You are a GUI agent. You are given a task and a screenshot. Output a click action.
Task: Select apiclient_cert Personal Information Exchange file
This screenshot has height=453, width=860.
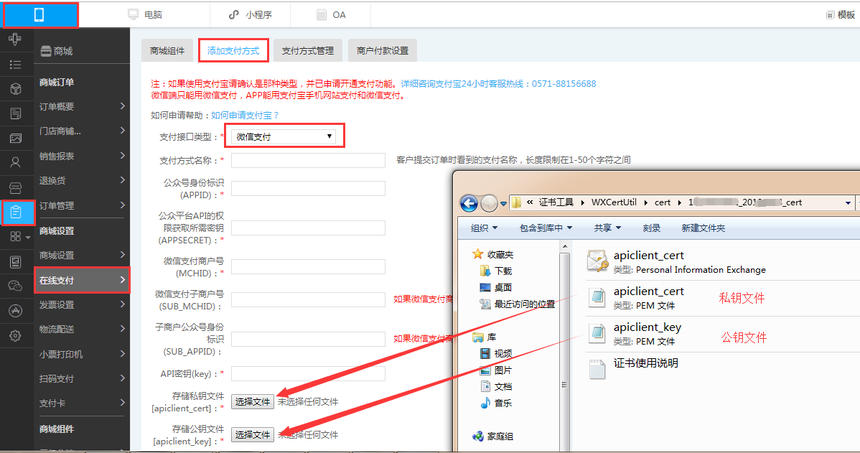pos(676,262)
